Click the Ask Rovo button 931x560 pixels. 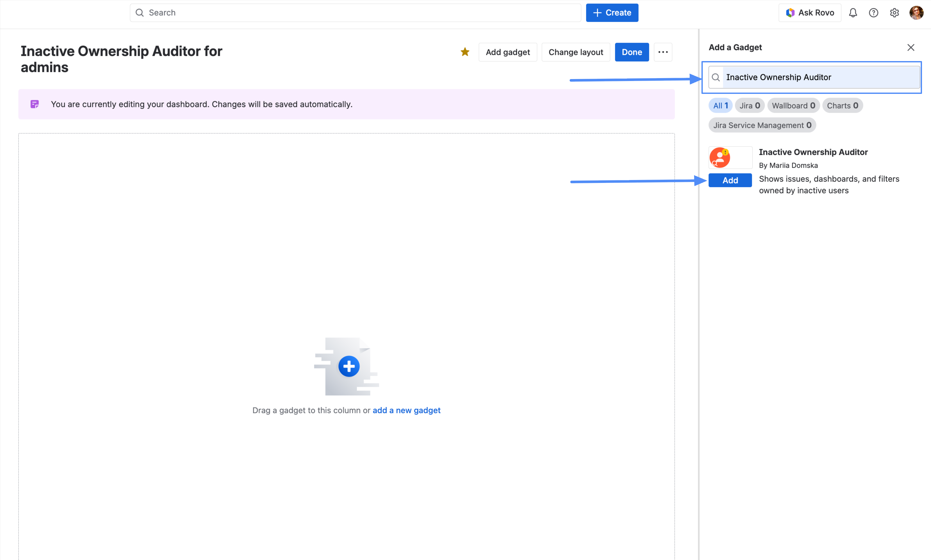810,13
